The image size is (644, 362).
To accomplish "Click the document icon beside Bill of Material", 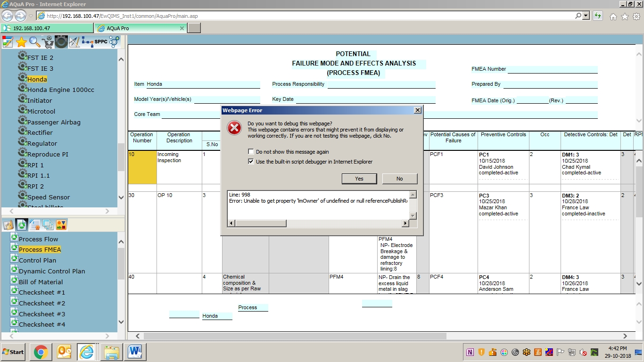I will 14,280.
